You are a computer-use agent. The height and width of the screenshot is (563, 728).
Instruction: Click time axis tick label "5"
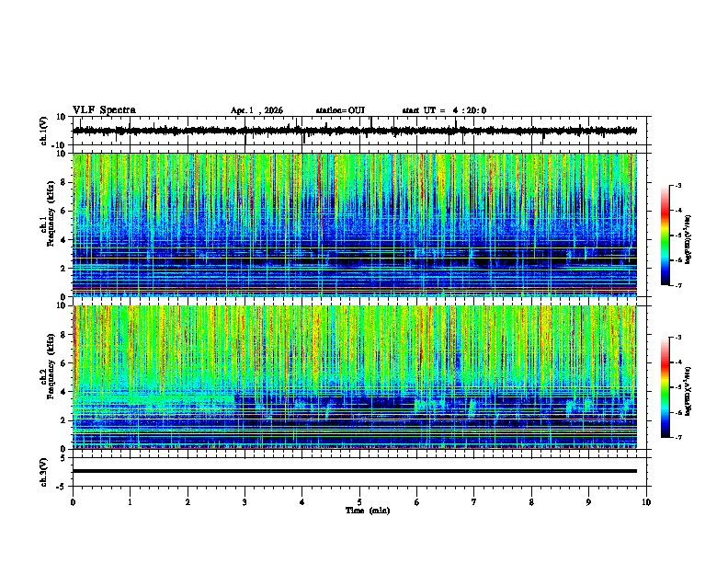coord(359,502)
